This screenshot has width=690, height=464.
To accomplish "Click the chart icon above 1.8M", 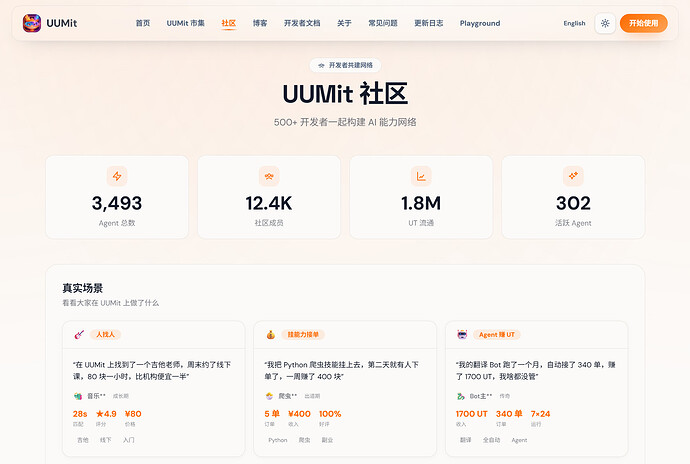I will tap(421, 176).
